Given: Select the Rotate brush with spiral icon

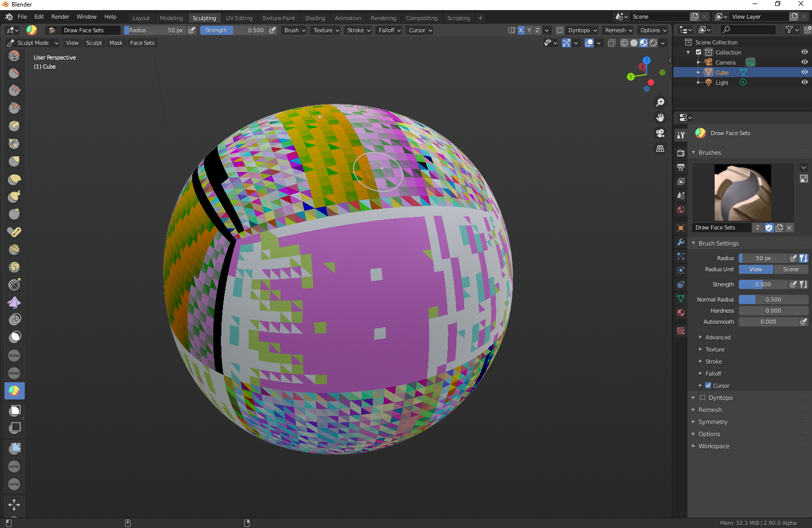Looking at the screenshot, I should click(14, 267).
